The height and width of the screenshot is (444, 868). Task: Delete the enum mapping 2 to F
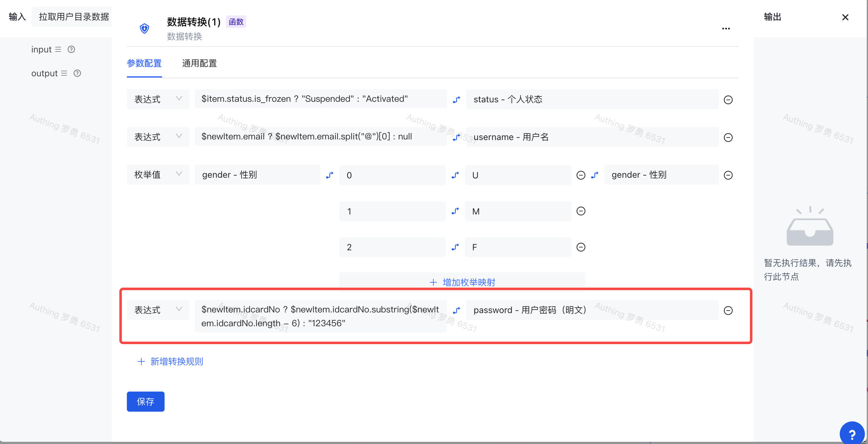click(581, 247)
